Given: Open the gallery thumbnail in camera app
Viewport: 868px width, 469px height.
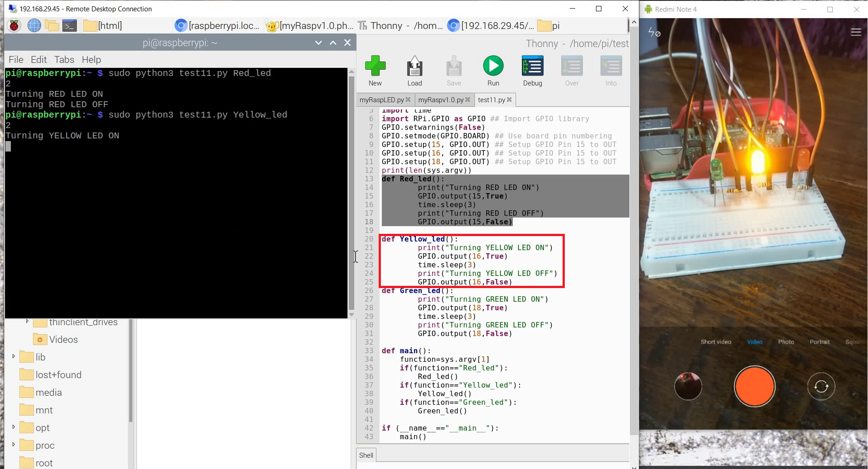Looking at the screenshot, I should [687, 386].
